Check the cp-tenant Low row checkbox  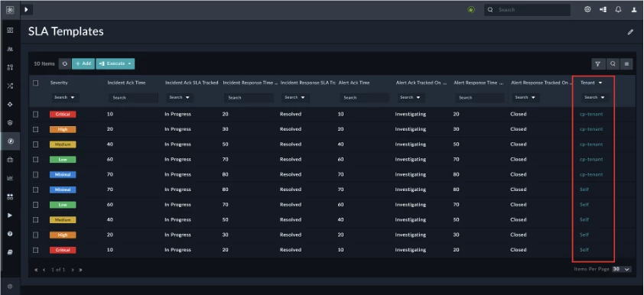pos(36,159)
